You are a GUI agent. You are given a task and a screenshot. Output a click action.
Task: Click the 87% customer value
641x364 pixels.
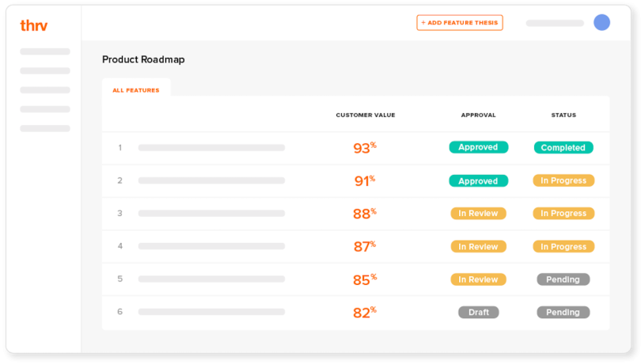coord(365,246)
